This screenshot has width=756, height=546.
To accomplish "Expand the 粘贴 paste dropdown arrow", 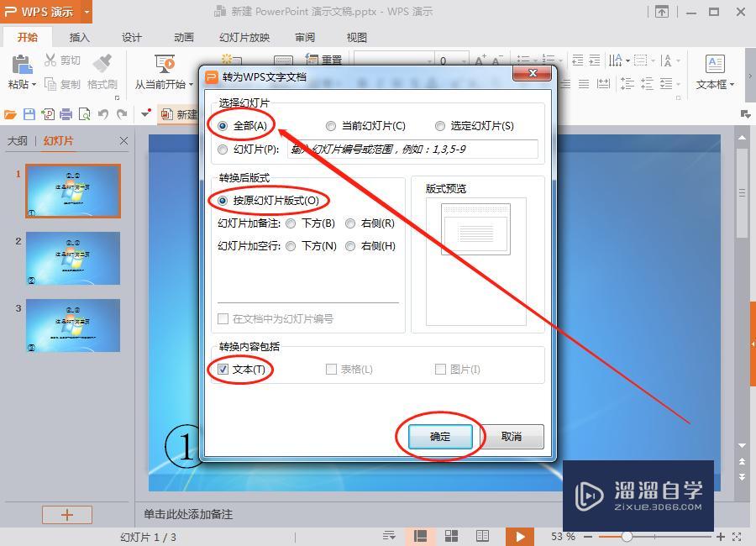I will click(x=34, y=85).
